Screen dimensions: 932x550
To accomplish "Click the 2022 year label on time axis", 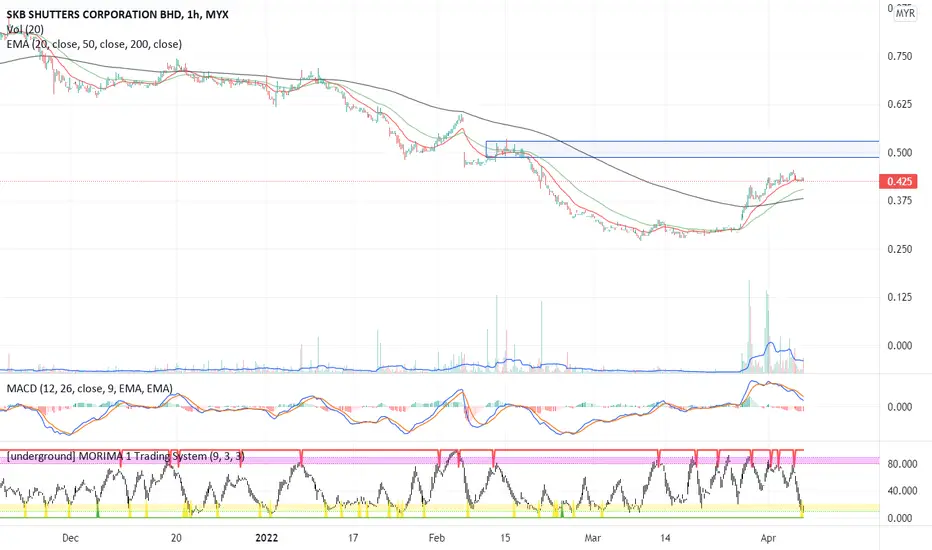I will tap(266, 538).
